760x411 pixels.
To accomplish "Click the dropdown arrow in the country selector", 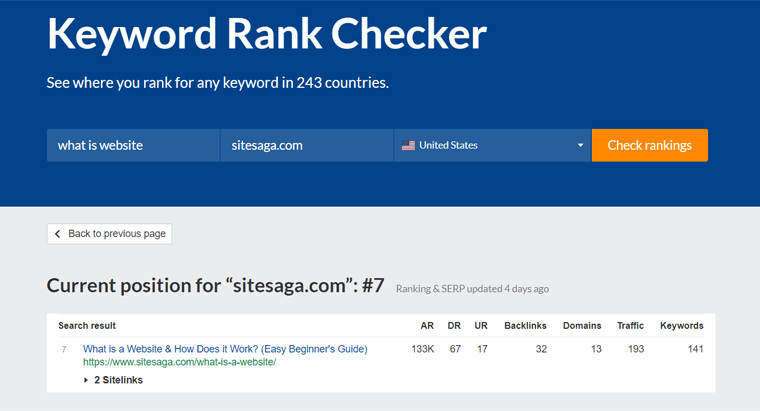I will point(580,145).
